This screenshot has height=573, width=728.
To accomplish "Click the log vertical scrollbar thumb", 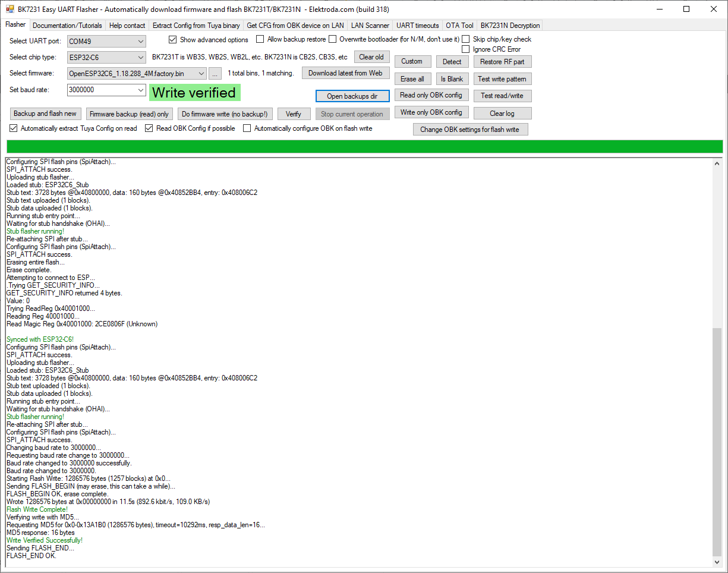I will point(717,441).
